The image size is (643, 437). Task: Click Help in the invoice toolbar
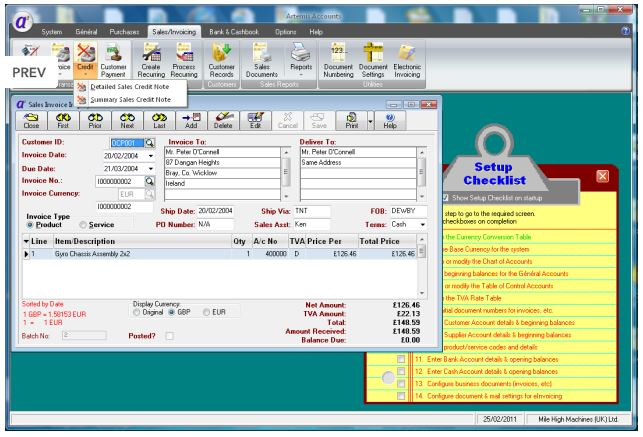pyautogui.click(x=390, y=121)
